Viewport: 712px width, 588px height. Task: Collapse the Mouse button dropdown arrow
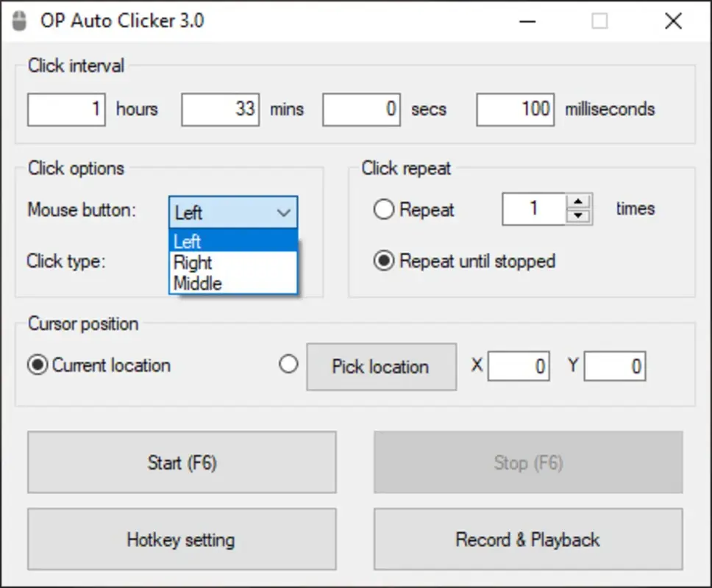click(285, 212)
